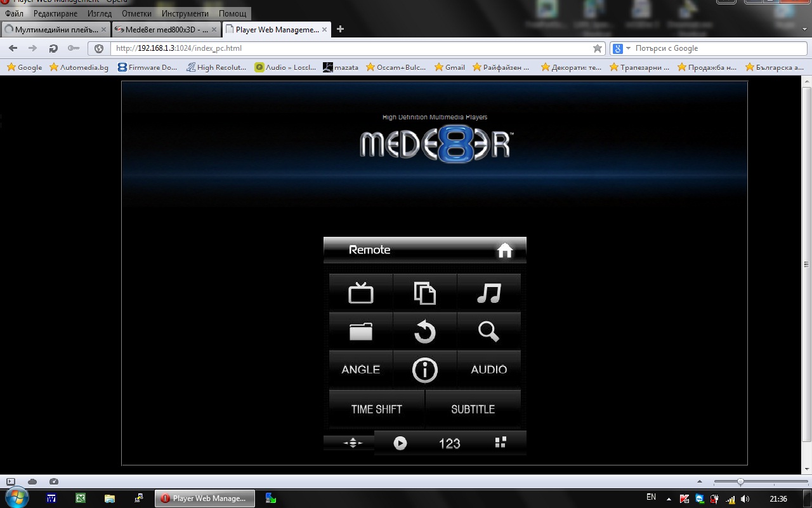Click the volume speaker tray icon

745,499
